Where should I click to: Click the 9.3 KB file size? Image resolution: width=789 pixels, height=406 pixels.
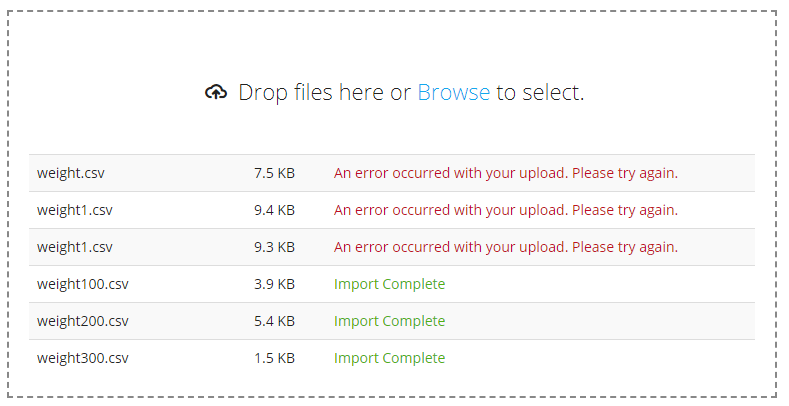coord(274,247)
